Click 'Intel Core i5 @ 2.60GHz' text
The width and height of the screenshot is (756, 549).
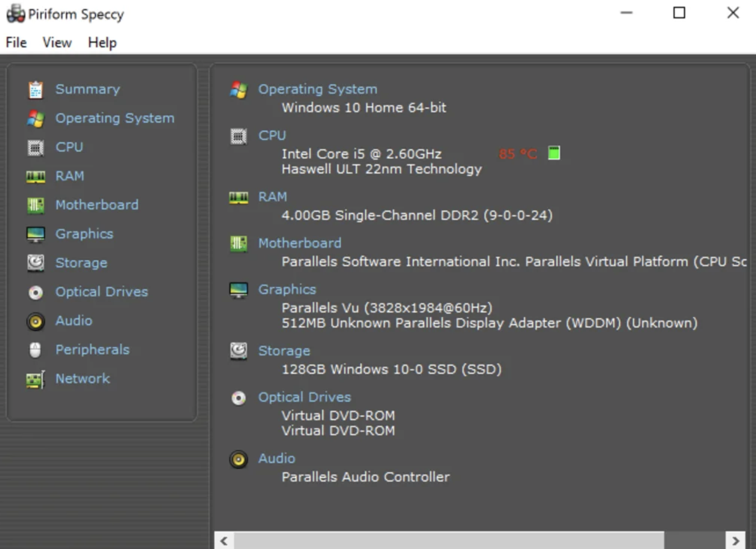[361, 154]
